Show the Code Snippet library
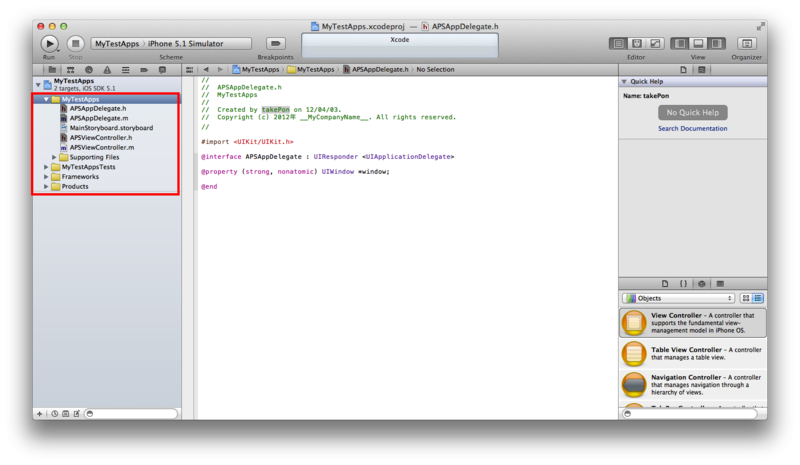The image size is (800, 465). point(683,284)
